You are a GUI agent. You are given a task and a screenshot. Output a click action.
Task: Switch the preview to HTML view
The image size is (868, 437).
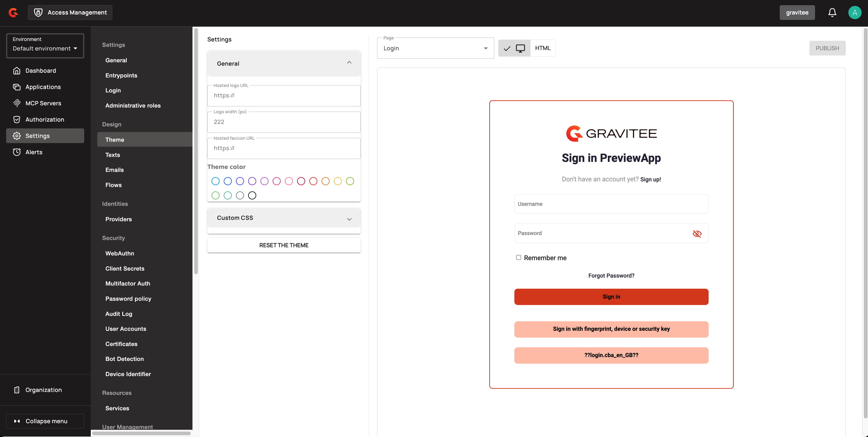pyautogui.click(x=542, y=48)
